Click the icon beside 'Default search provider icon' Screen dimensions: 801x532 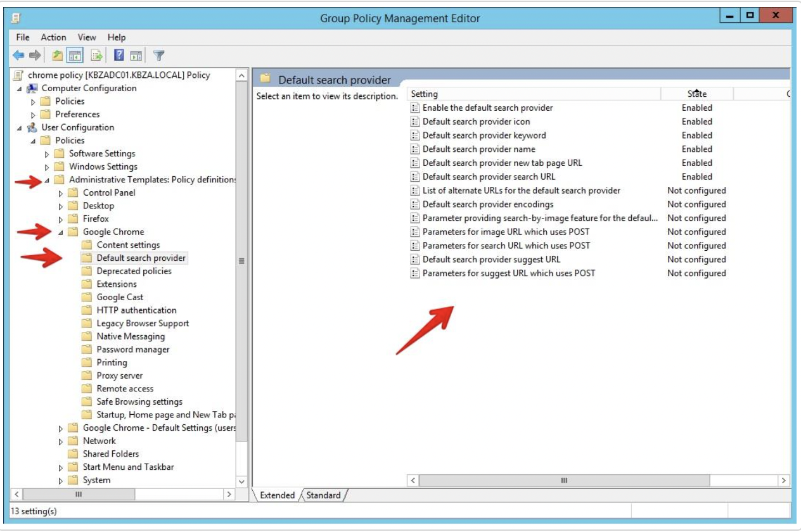[x=415, y=122]
